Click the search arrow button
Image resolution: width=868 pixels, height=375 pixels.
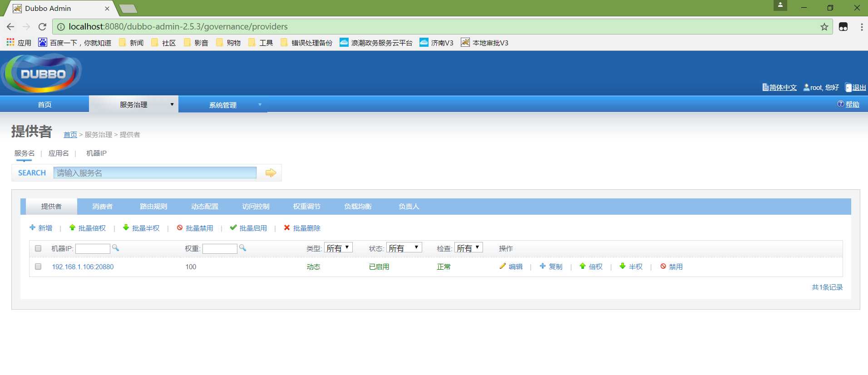[271, 173]
